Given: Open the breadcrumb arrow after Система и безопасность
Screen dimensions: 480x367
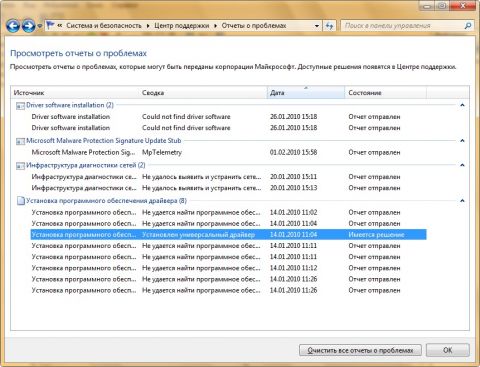Looking at the screenshot, I should click(148, 26).
